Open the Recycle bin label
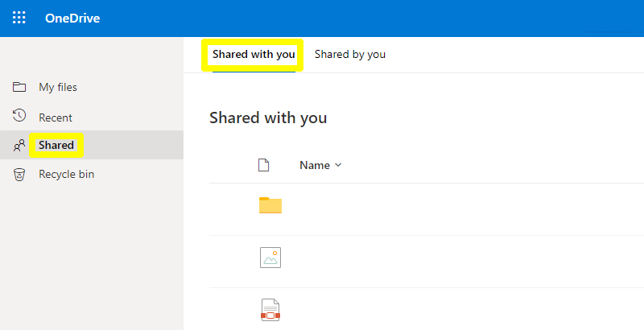Viewport: 644px width, 330px height. [x=67, y=174]
